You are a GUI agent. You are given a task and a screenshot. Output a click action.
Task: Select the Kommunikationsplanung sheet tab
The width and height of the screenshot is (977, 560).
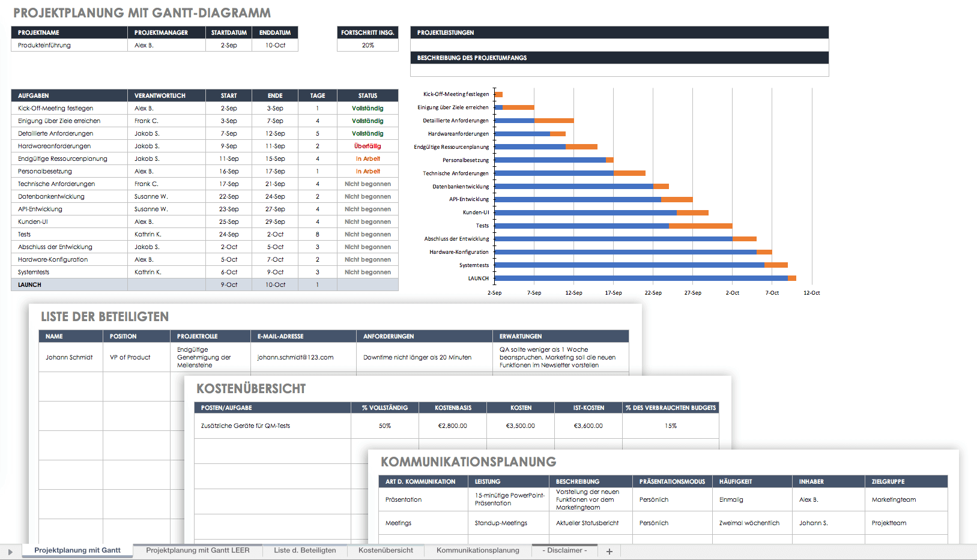tap(477, 550)
